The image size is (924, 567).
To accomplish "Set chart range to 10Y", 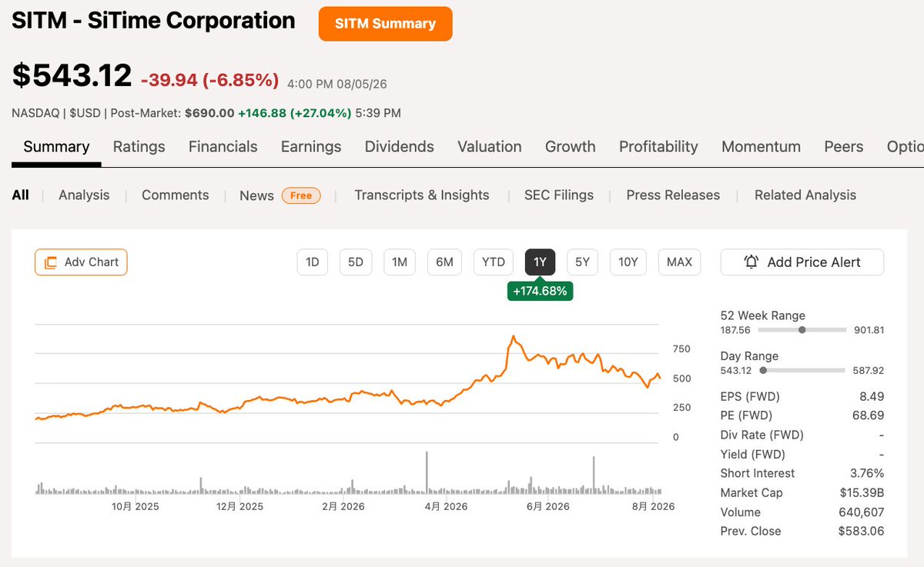I will 628,262.
